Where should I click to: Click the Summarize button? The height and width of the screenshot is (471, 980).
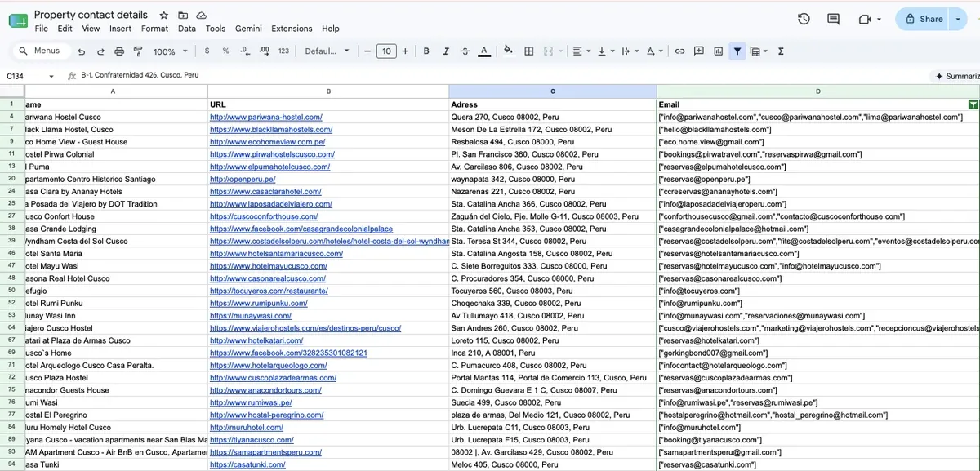click(x=956, y=76)
